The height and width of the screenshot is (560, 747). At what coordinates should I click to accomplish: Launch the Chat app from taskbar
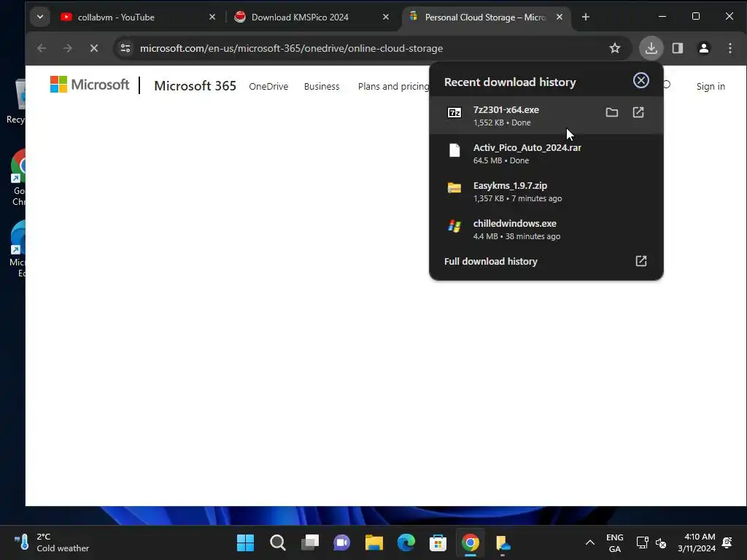point(341,542)
